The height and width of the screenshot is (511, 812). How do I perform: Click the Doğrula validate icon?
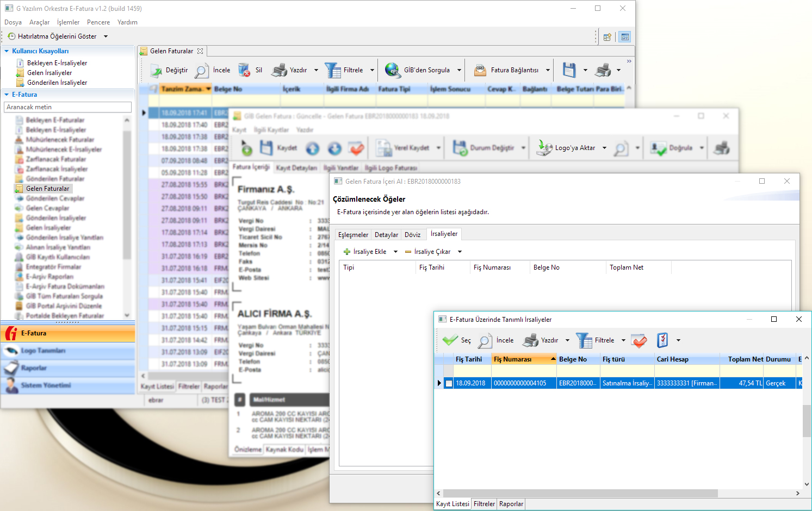coord(658,148)
